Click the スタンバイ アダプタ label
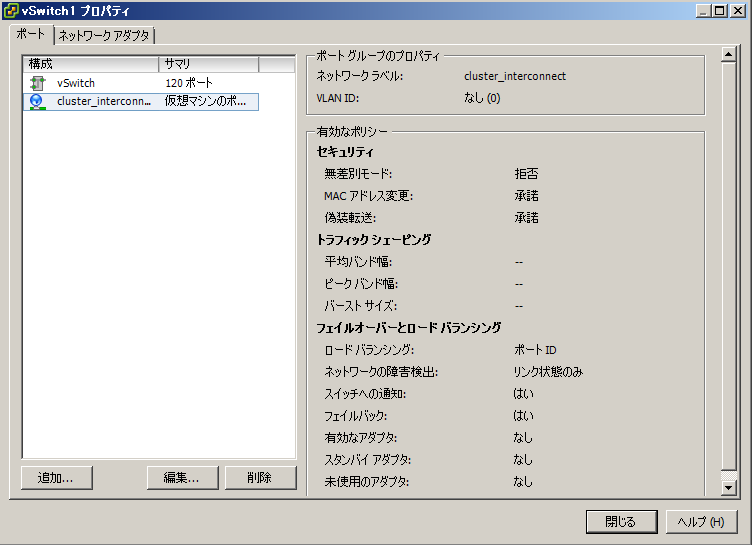 [x=367, y=460]
